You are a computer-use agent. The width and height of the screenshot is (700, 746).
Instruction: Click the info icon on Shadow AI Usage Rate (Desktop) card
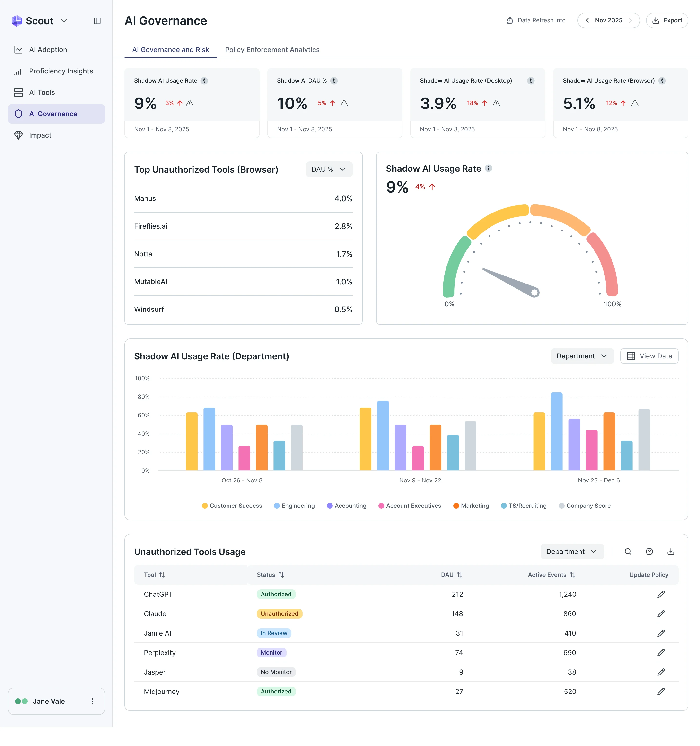[x=531, y=81]
